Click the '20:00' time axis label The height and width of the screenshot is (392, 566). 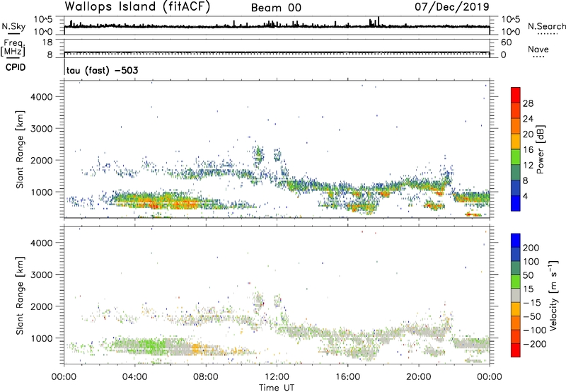(419, 377)
